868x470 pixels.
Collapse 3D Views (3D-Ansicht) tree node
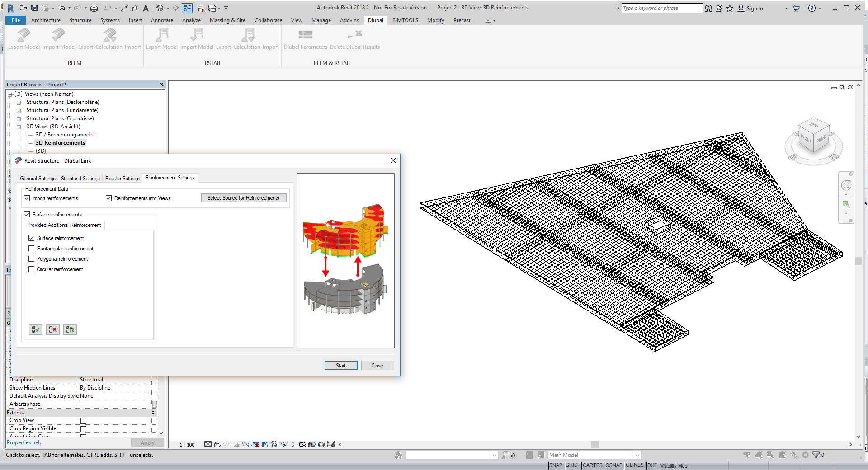[19, 127]
